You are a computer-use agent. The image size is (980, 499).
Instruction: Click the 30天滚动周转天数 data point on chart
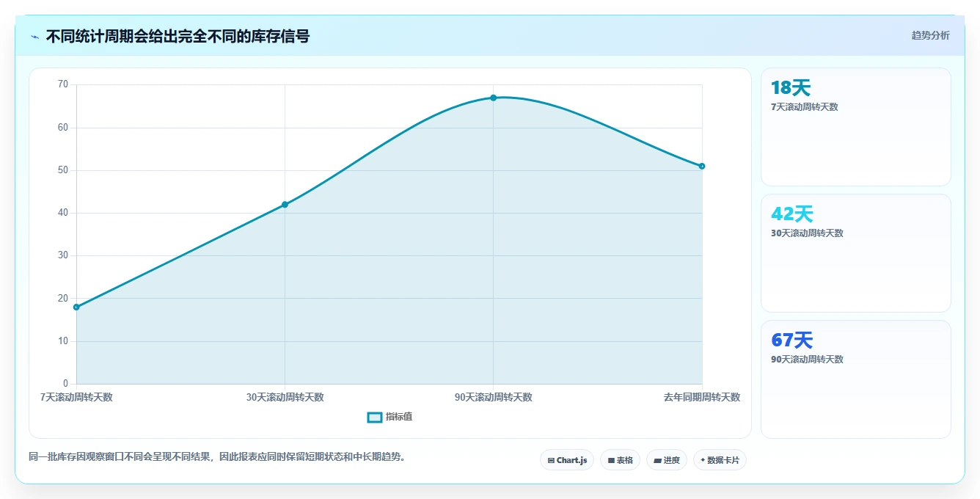pos(285,205)
